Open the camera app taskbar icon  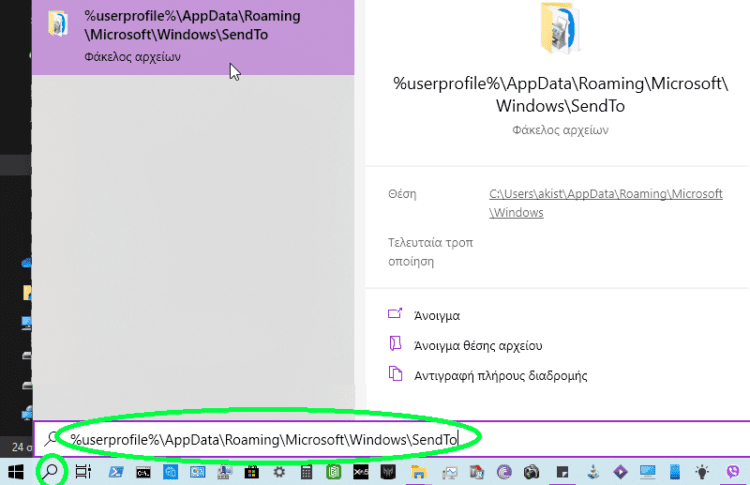click(531, 472)
